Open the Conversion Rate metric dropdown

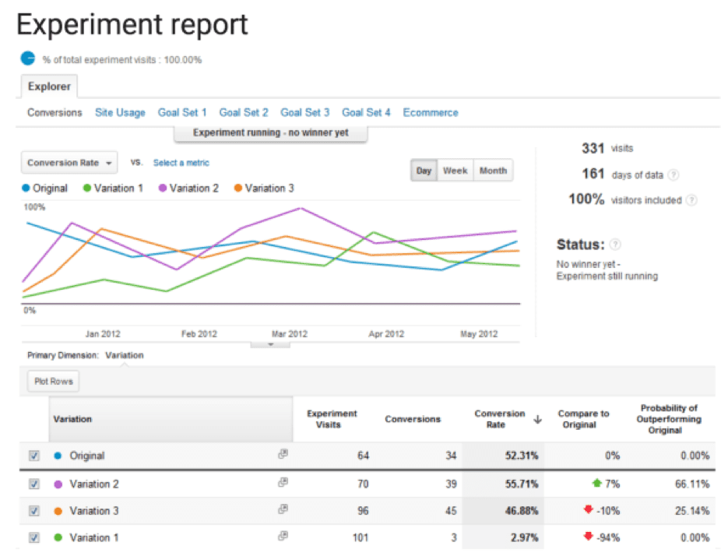(69, 163)
